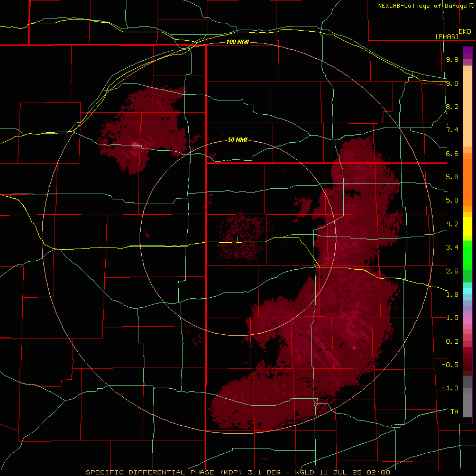Viewport: 476px width, 476px height.
Task: Click the bright pink KDP core in northwest echo
Action: [x=135, y=145]
